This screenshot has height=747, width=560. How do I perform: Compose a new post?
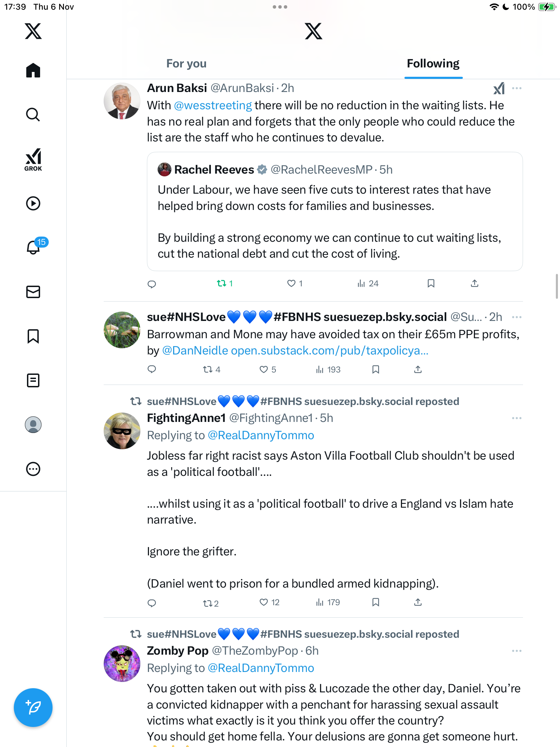[x=33, y=708]
